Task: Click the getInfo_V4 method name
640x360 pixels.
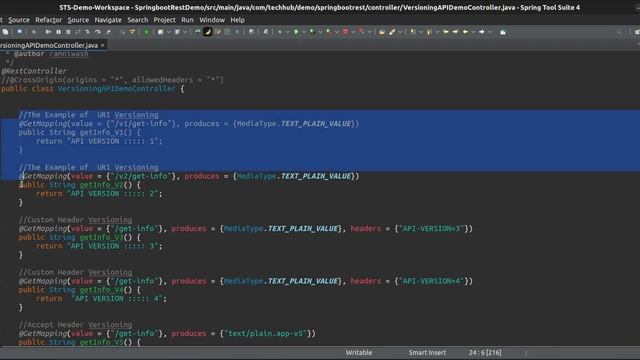Action: [x=101, y=290]
